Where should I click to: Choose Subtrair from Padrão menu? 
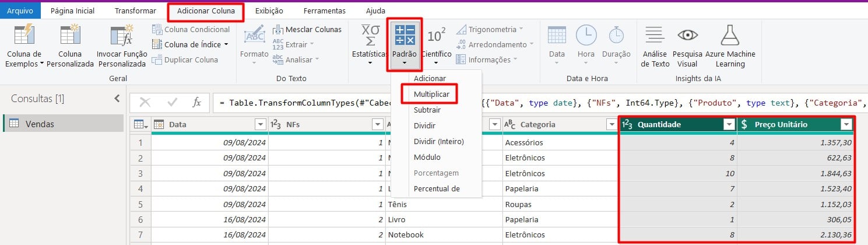[427, 110]
